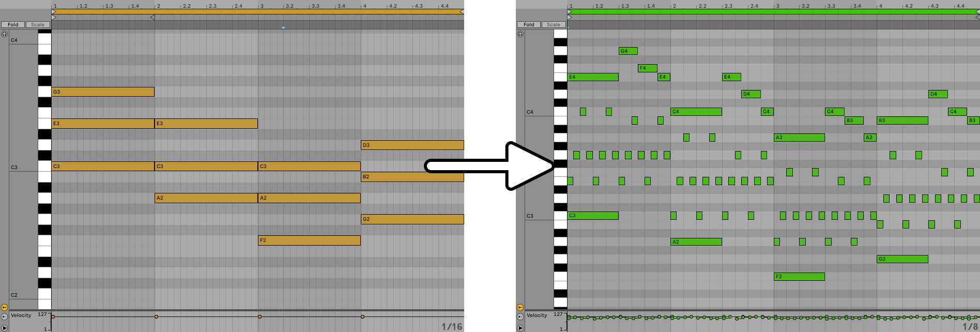Select the F4 note in the green clip
980x332 pixels.
[x=648, y=68]
